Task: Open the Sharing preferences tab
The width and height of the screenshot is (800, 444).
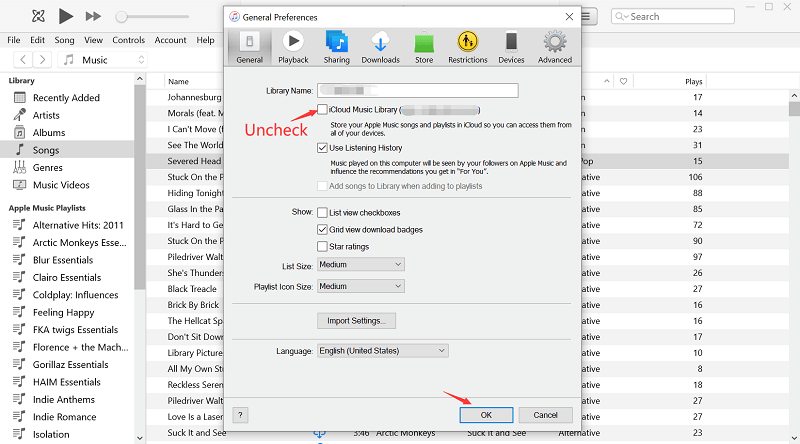Action: pyautogui.click(x=336, y=47)
